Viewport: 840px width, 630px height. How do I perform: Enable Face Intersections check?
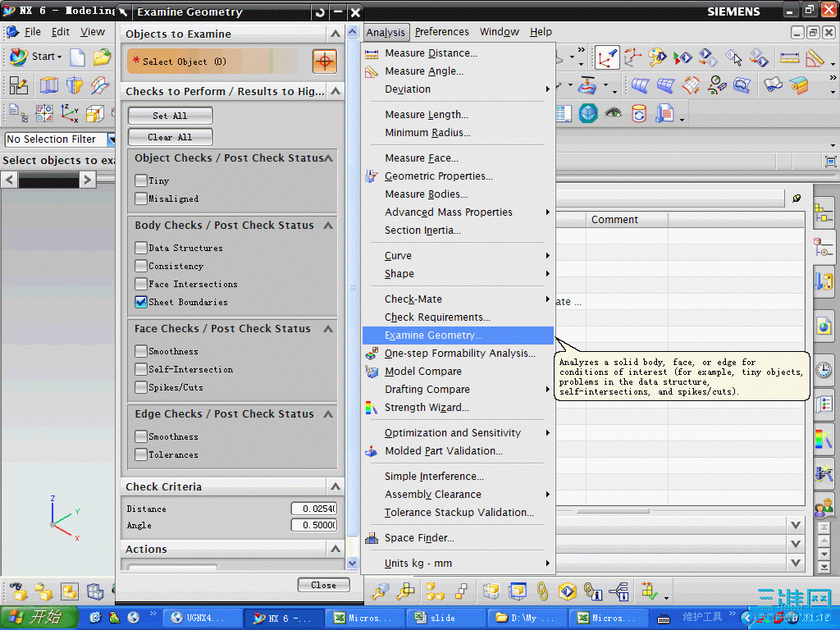coord(141,284)
